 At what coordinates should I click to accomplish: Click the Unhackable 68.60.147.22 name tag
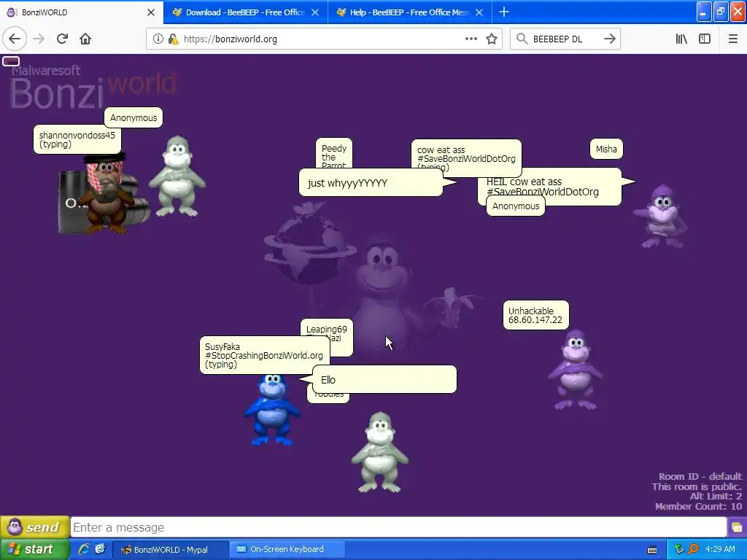535,315
